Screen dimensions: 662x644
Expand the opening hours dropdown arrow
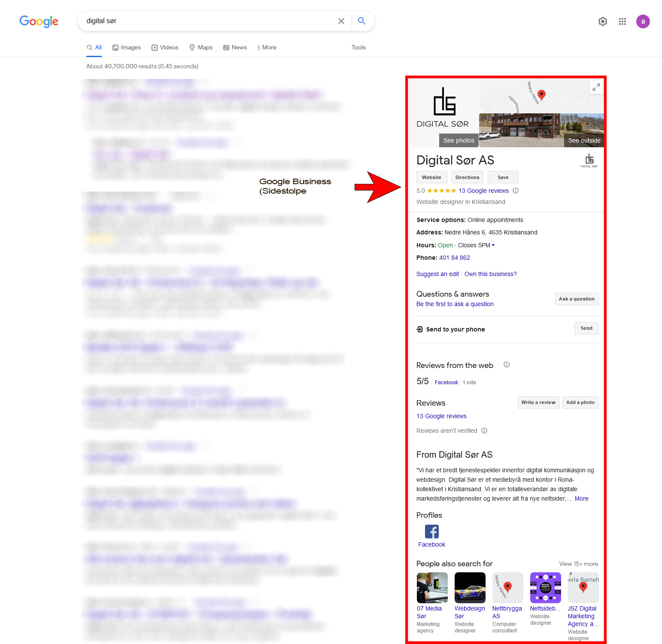pyautogui.click(x=493, y=245)
